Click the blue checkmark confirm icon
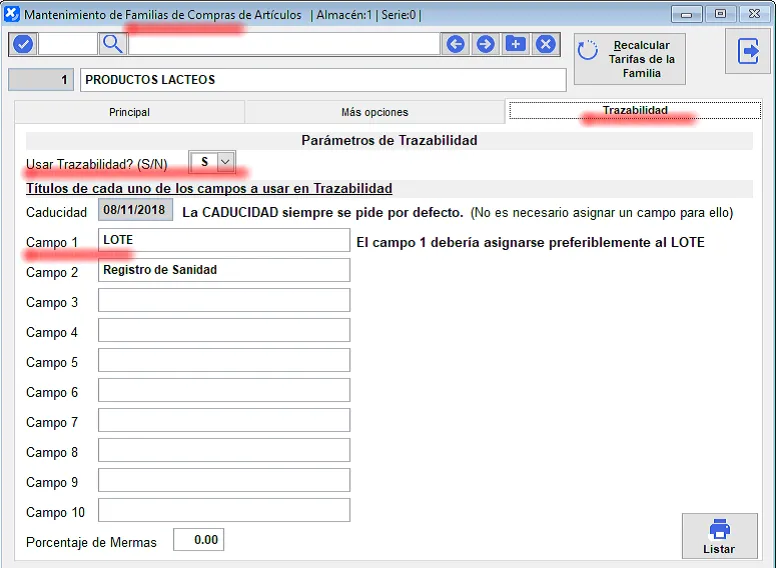776x568 pixels. tap(23, 44)
